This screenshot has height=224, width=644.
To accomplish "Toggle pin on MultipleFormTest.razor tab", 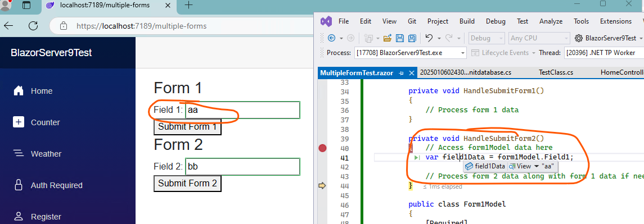I will click(x=401, y=73).
